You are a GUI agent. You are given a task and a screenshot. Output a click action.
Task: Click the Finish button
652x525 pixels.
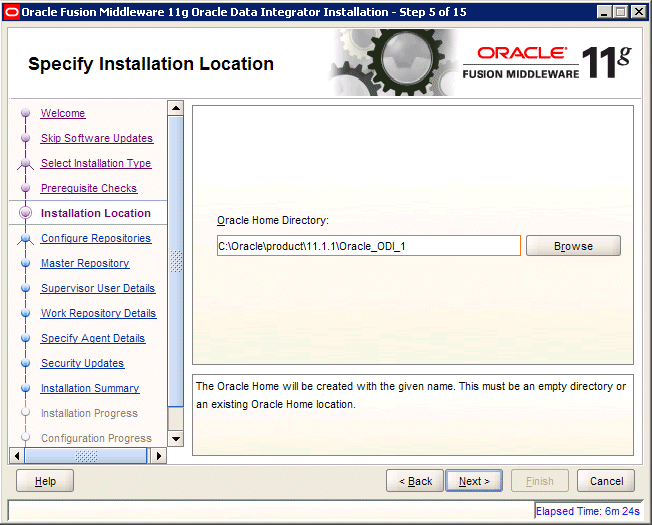(540, 481)
